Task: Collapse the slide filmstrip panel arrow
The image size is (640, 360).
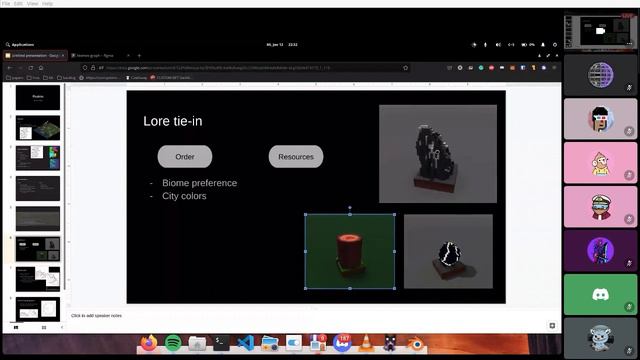Action: (62, 327)
